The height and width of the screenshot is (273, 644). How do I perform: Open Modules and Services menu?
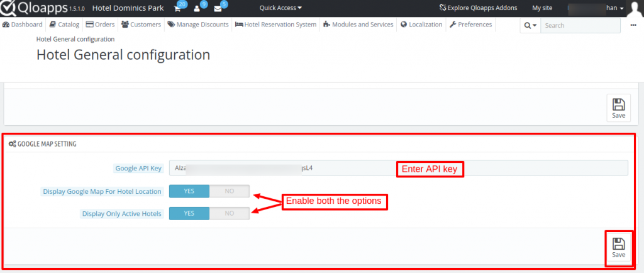coord(358,25)
